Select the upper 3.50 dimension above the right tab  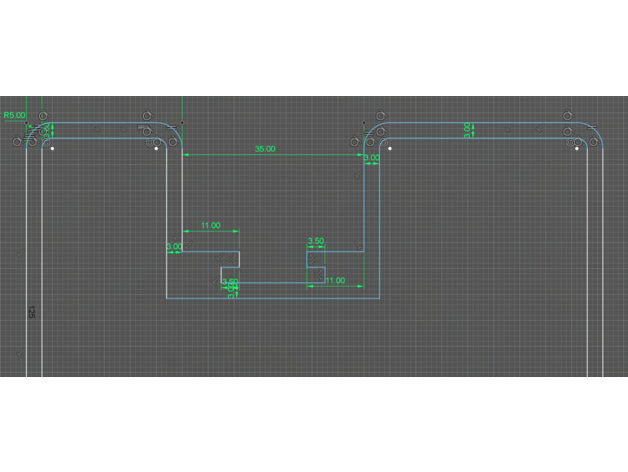(x=315, y=241)
